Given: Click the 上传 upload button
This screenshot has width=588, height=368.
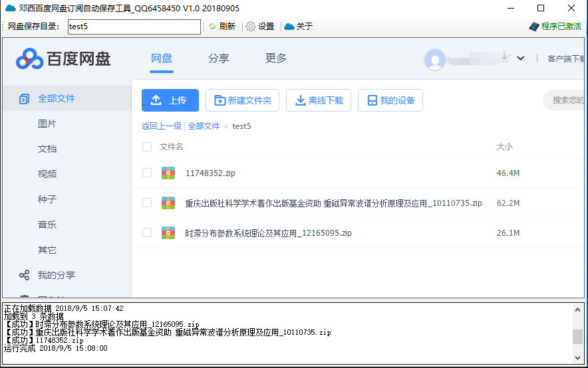Looking at the screenshot, I should tap(170, 100).
